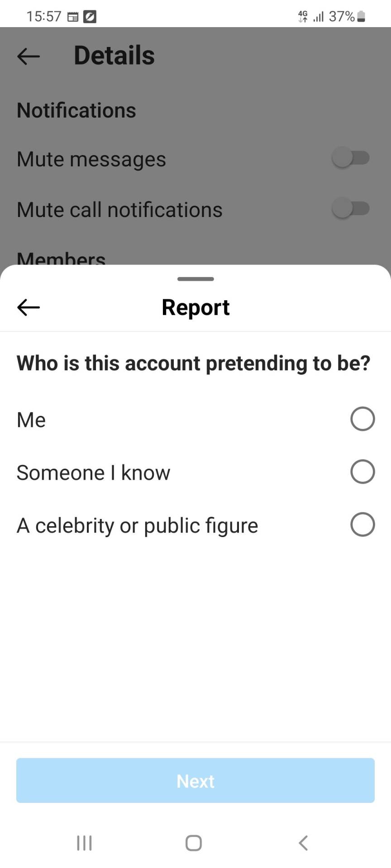Tap the bottom sheet drag handle

tap(195, 279)
